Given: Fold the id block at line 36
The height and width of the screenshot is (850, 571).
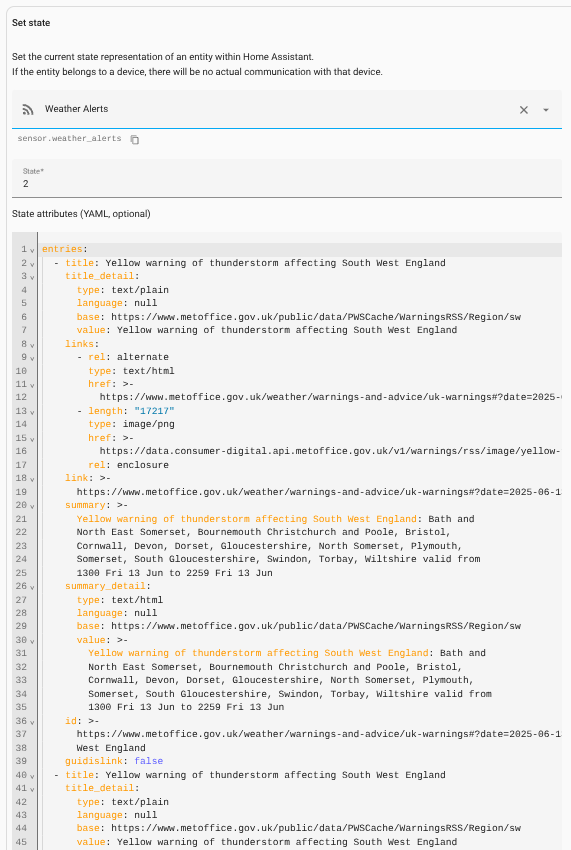Looking at the screenshot, I should [x=32, y=722].
